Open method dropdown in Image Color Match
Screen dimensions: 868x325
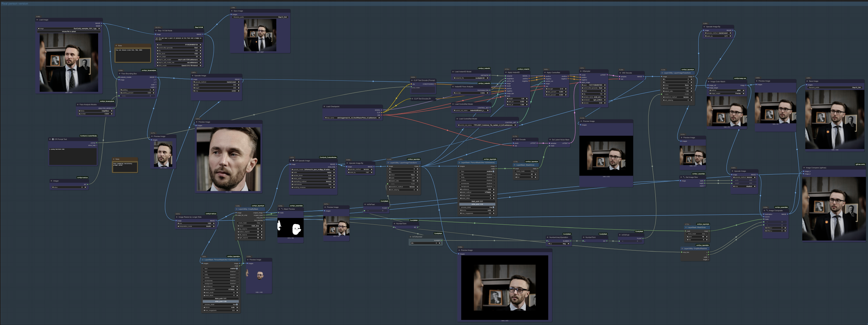tap(727, 90)
